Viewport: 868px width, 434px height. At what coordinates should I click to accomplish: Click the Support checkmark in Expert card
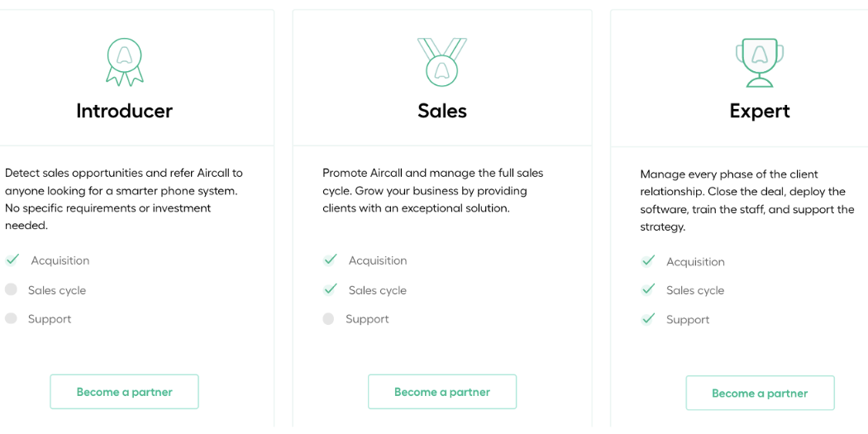coord(647,319)
